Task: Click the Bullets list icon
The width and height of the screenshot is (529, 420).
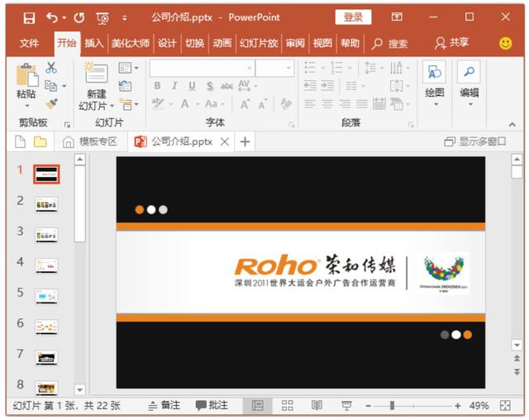Action: coord(310,68)
